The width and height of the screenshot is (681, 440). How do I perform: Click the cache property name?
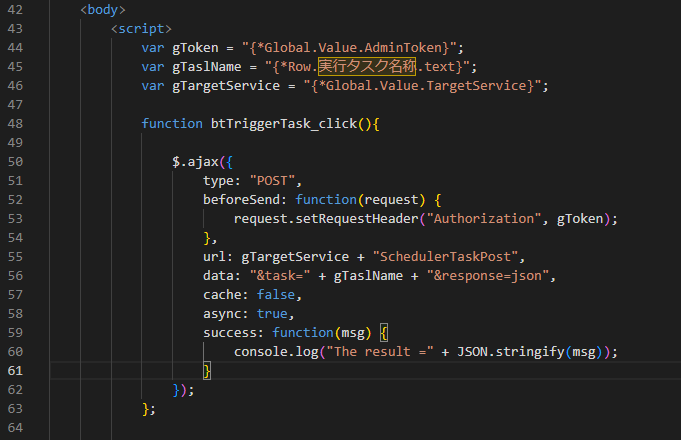pyautogui.click(x=222, y=295)
